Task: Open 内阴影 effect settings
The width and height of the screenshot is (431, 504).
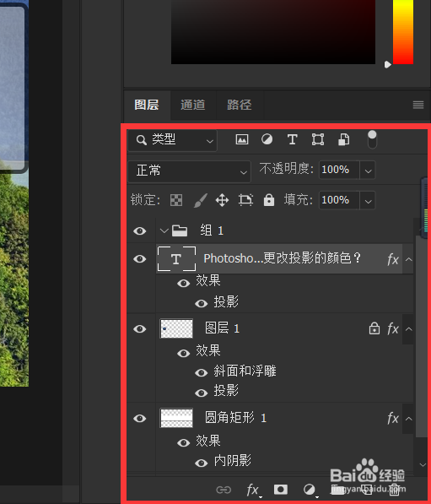Action: (x=233, y=461)
